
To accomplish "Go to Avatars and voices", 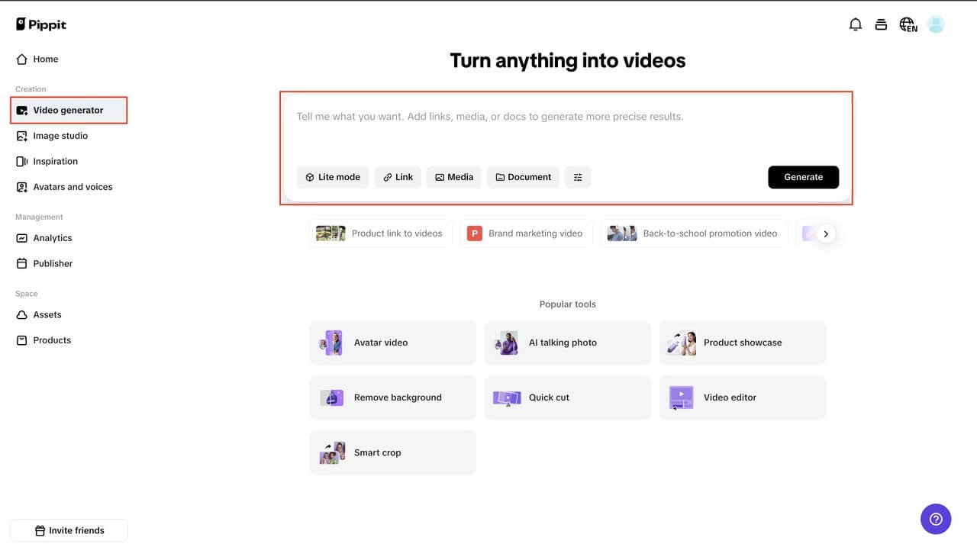I will pyautogui.click(x=73, y=187).
